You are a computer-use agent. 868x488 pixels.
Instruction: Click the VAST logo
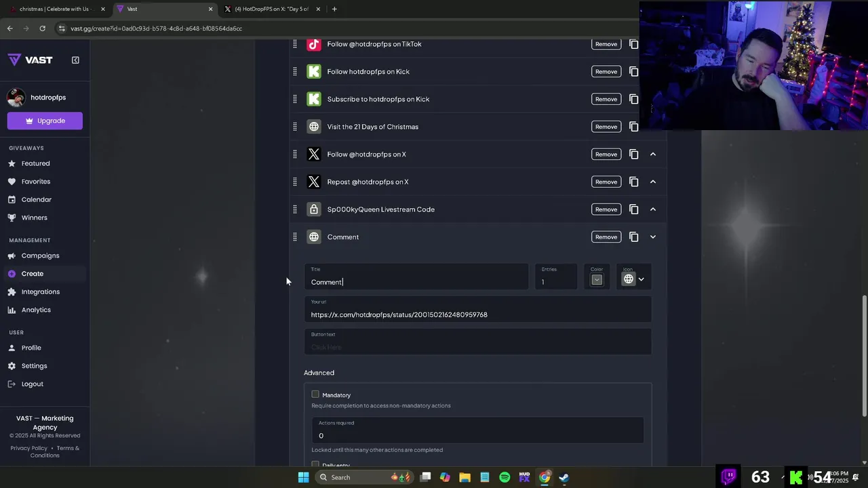click(31, 60)
